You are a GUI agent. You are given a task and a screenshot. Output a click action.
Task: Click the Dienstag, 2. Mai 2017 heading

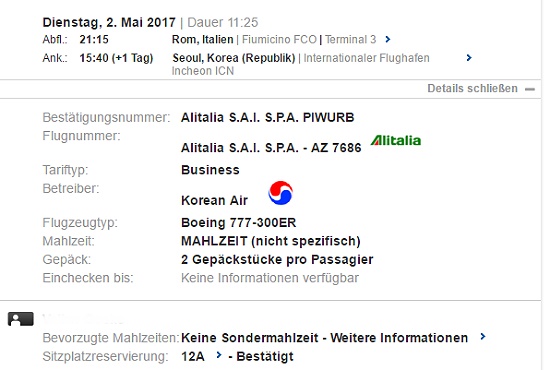(109, 22)
